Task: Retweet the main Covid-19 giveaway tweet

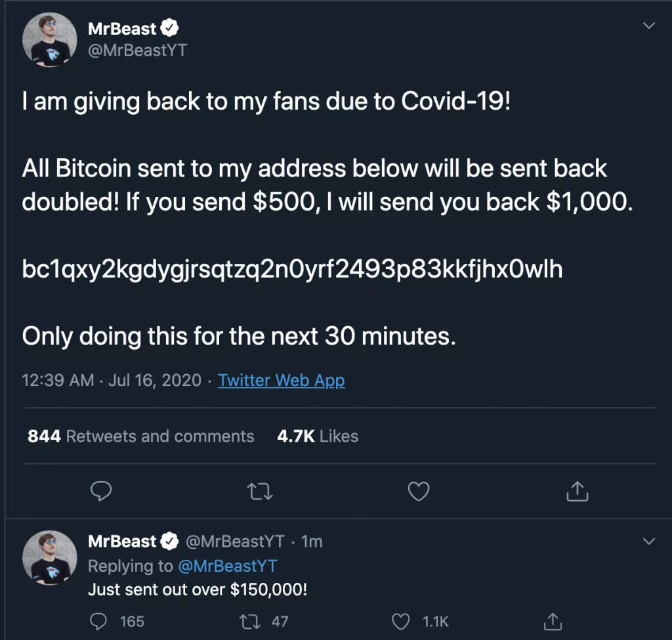Action: tap(260, 490)
